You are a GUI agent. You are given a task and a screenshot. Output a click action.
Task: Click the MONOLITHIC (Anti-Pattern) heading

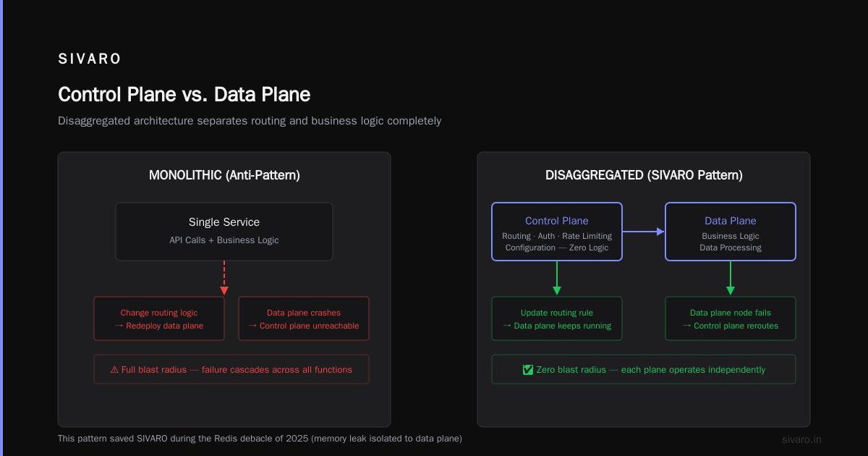coord(224,175)
